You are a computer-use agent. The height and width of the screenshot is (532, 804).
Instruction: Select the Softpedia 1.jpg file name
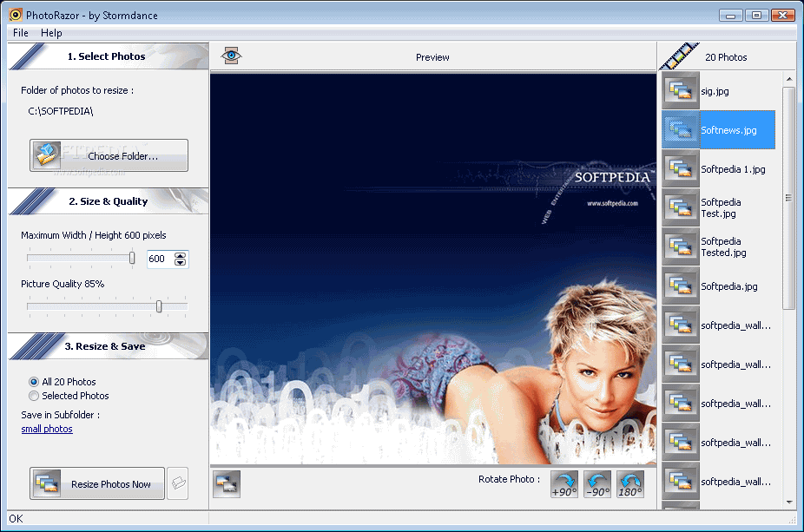point(733,169)
